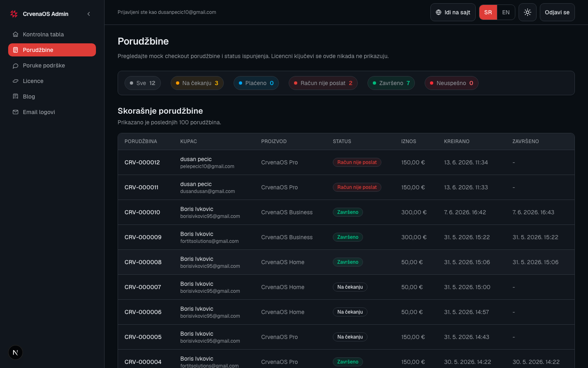Viewport: 588px width, 368px height.
Task: Filter orders by Na čekanju
Action: click(197, 83)
